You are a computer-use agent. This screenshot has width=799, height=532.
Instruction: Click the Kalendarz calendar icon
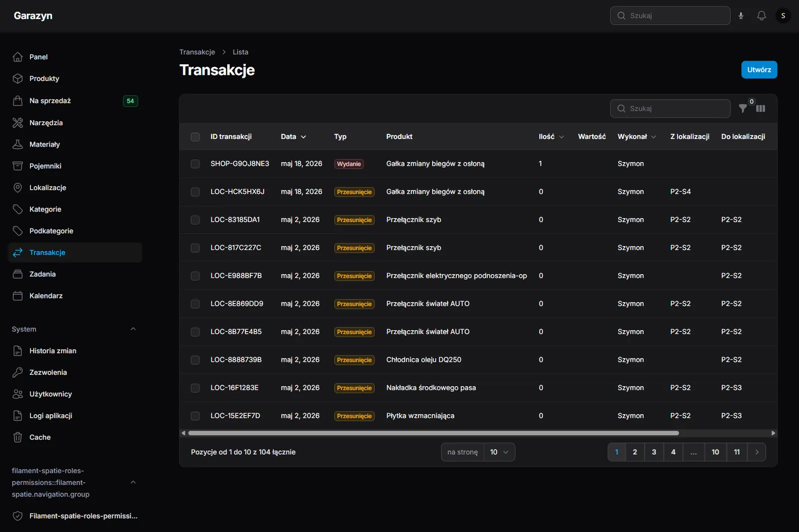pyautogui.click(x=17, y=295)
